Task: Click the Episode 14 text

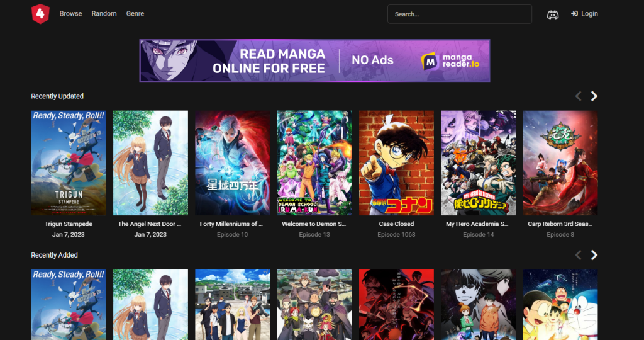Action: pos(478,235)
